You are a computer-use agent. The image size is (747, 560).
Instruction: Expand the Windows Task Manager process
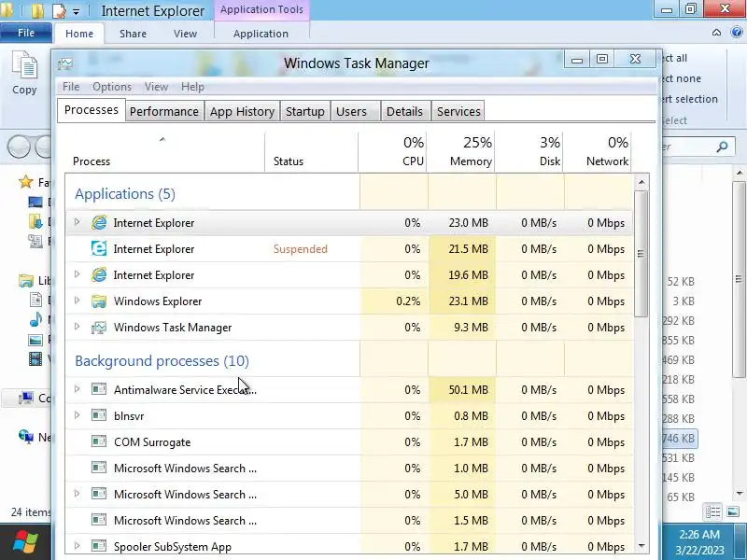77,327
